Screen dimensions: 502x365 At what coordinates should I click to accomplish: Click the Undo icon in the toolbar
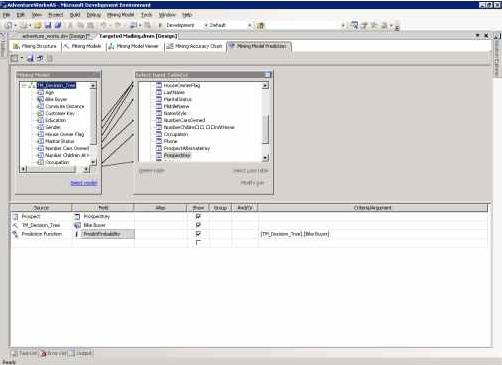coord(104,25)
